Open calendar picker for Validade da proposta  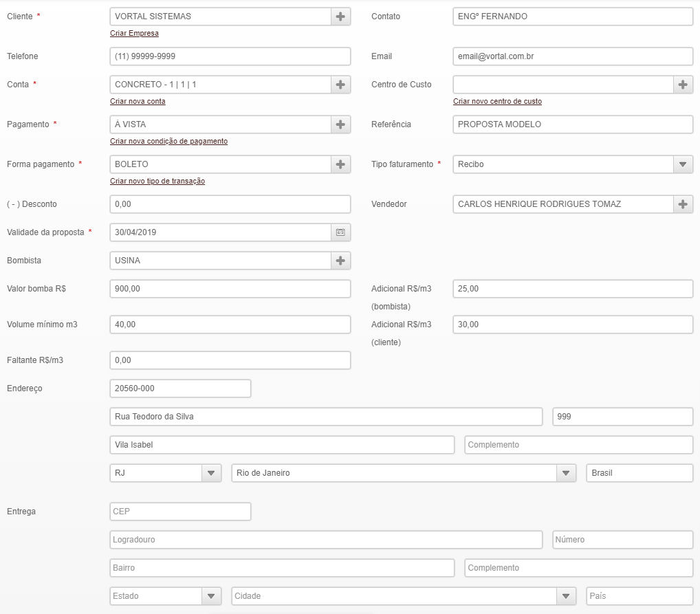(x=340, y=232)
